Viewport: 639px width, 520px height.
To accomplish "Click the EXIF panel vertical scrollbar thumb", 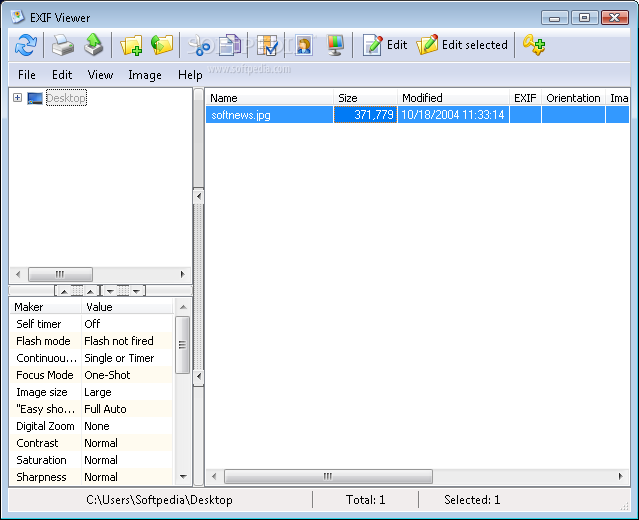I will [x=182, y=345].
